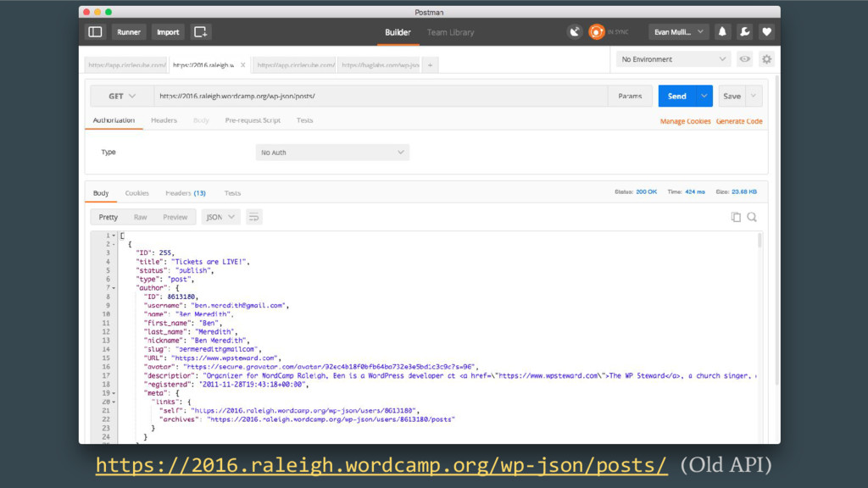Screen dimensions: 868x488
Task: Open the raleigh.wordcamp.org slide link
Action: [381, 465]
